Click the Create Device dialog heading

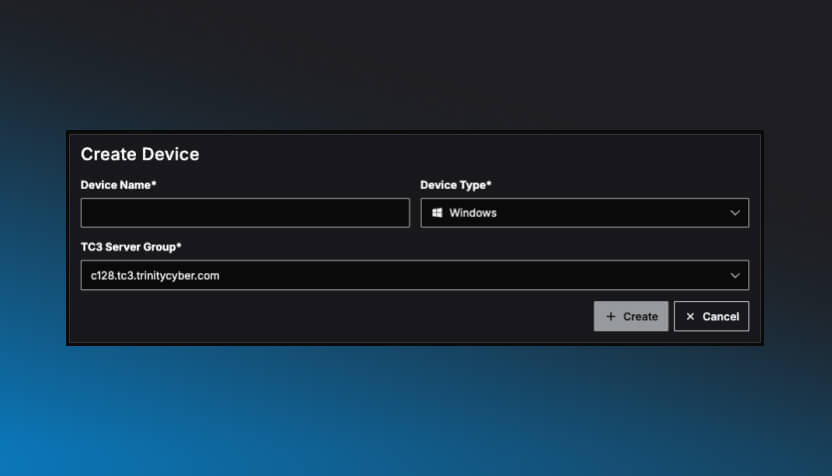tap(140, 154)
